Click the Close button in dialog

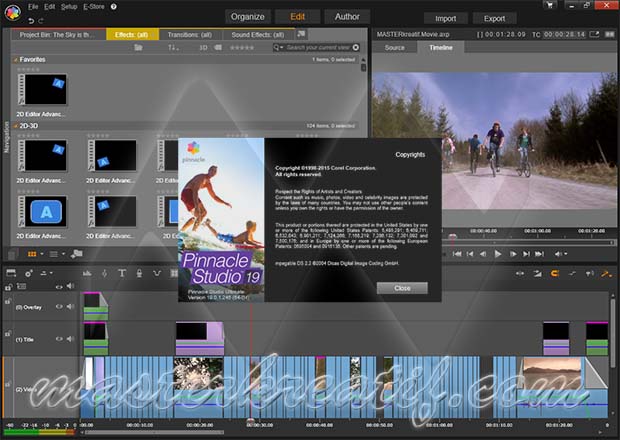pyautogui.click(x=402, y=287)
